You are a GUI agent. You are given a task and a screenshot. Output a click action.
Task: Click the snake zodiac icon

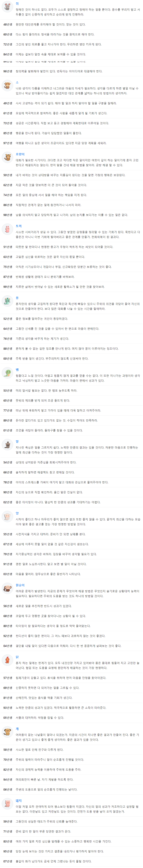coord(7,373)
